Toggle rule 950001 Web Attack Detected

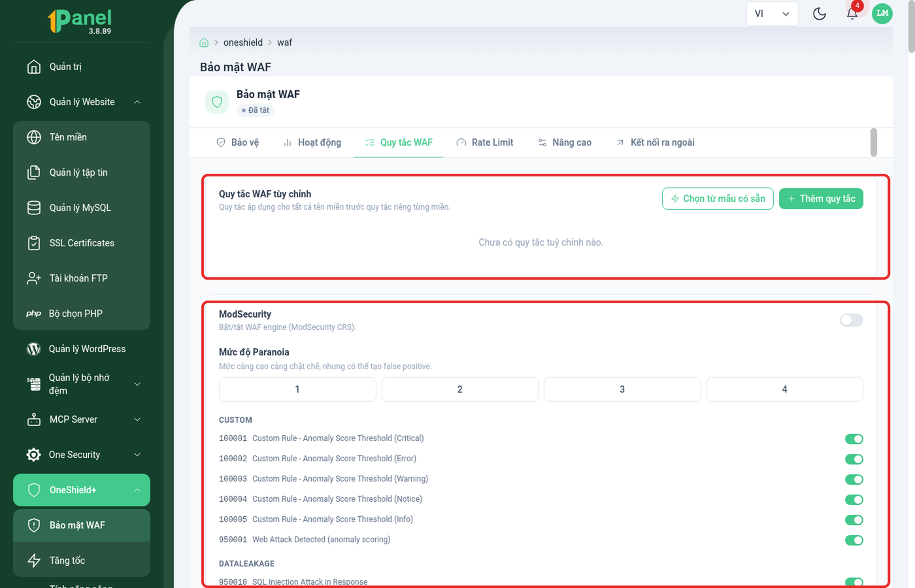[854, 540]
